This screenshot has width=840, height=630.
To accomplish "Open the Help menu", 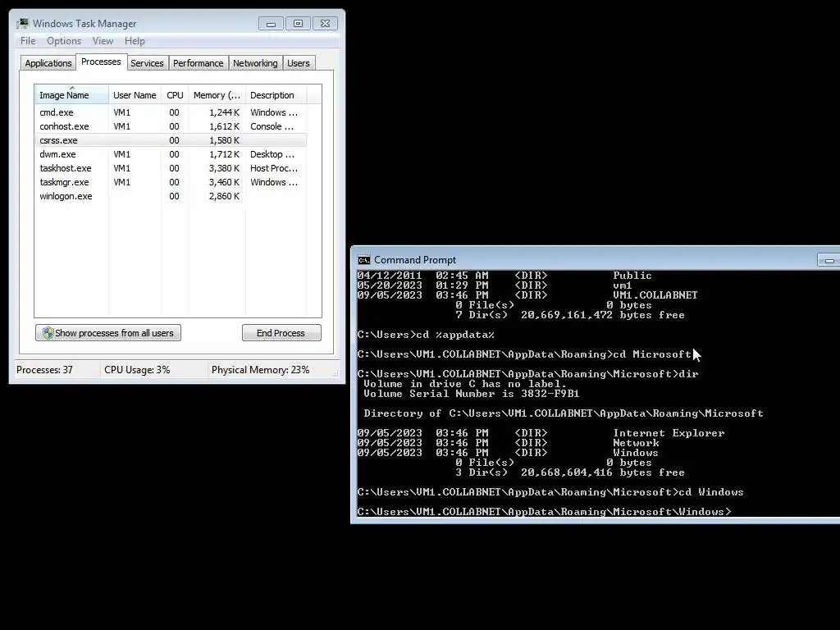I will [x=135, y=41].
